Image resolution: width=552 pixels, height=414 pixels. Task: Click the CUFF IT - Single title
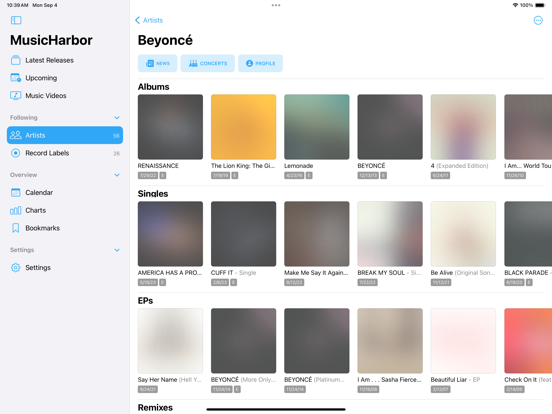tap(233, 273)
